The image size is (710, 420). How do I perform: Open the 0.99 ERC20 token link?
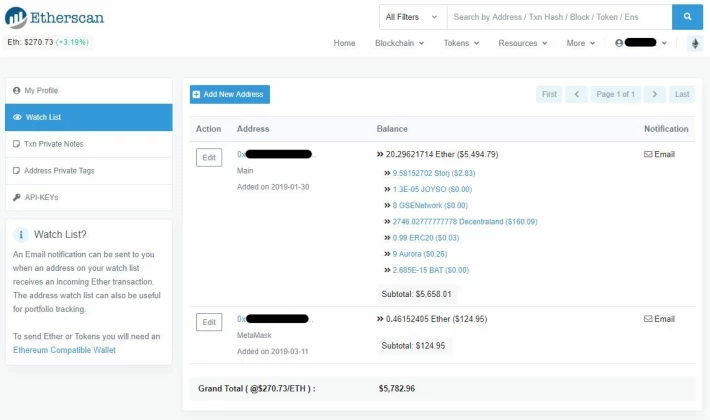coord(426,238)
